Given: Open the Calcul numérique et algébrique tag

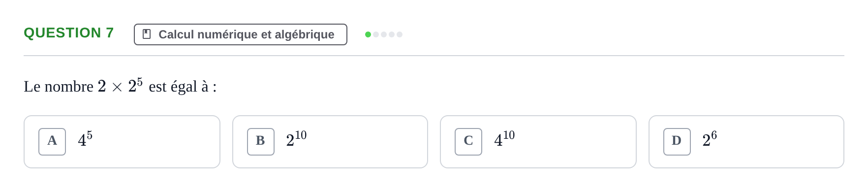Looking at the screenshot, I should (241, 34).
